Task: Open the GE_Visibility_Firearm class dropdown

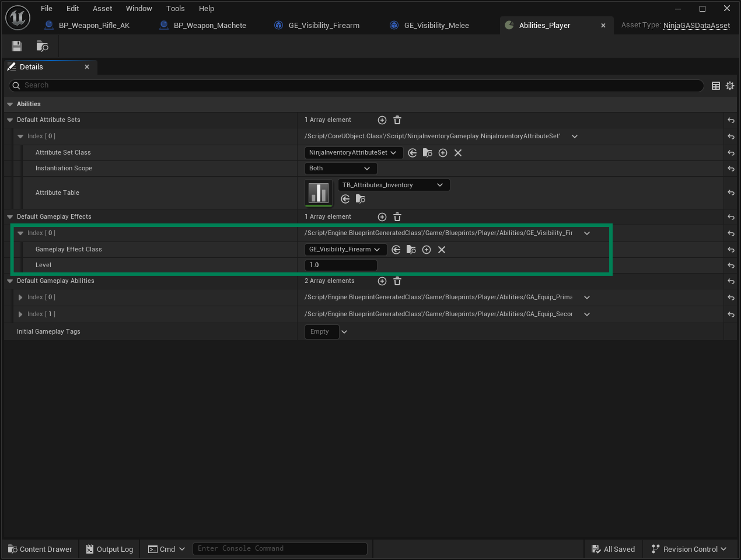Action: coord(345,250)
